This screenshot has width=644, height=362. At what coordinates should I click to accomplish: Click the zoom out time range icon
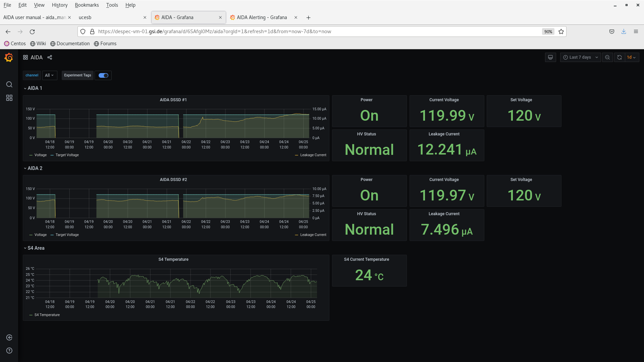607,57
